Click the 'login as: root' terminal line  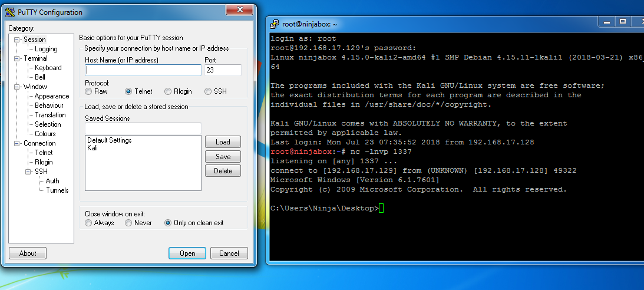(303, 39)
